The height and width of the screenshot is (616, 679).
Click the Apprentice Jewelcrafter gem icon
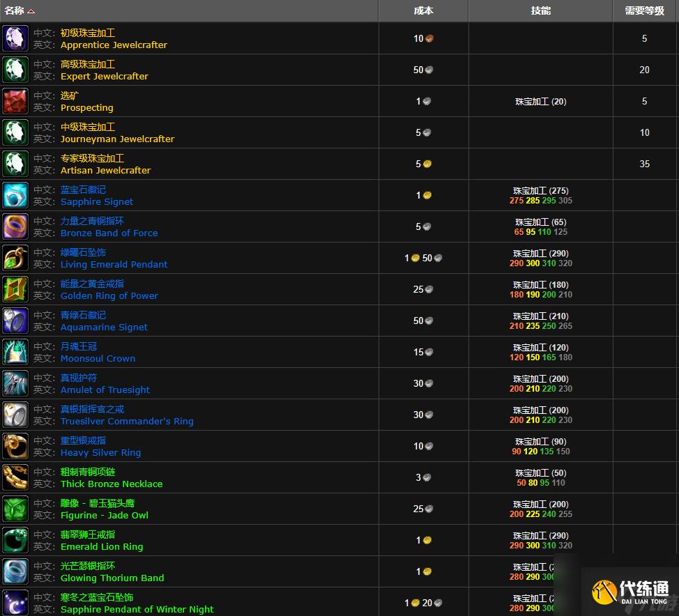tap(15, 38)
